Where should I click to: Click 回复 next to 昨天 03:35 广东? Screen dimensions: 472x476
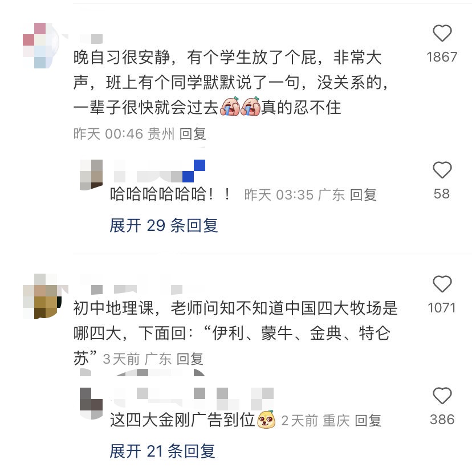[x=363, y=195]
